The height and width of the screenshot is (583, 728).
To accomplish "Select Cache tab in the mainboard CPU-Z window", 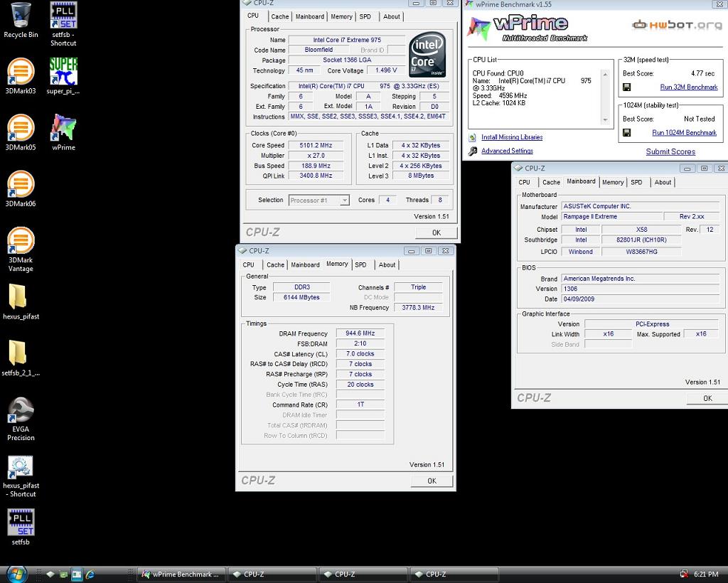I will click(x=551, y=183).
